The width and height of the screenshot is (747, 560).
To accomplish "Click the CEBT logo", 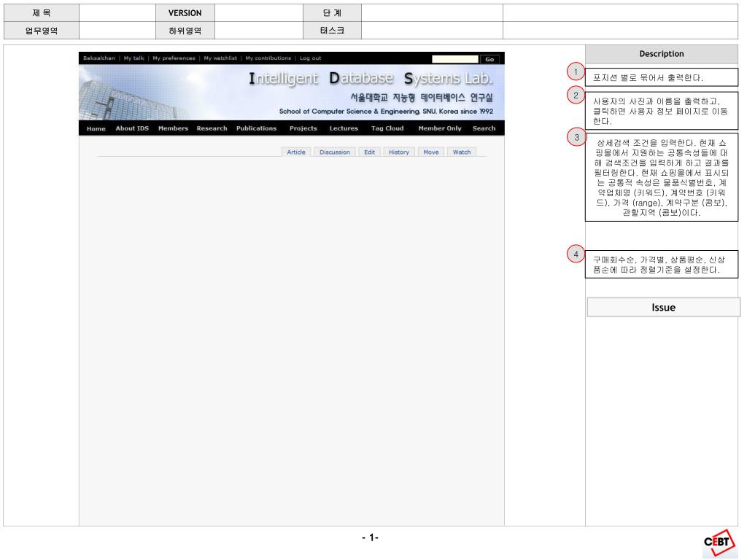I will [x=719, y=542].
